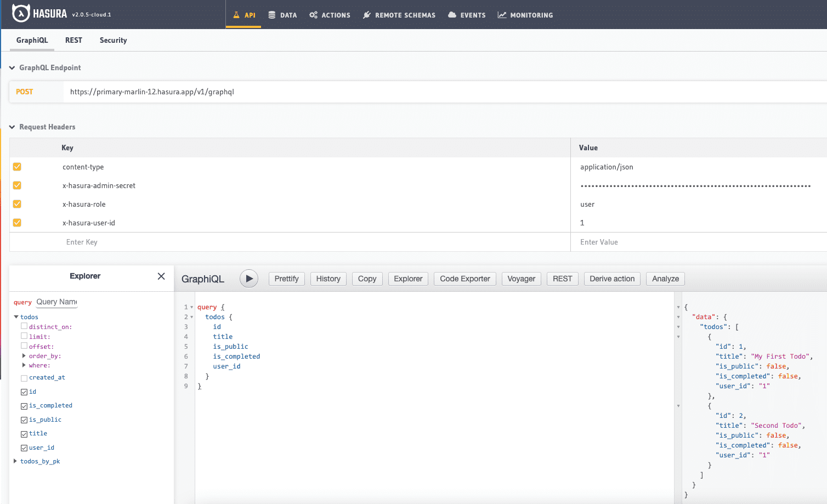Open the Code Exporter

click(x=465, y=279)
